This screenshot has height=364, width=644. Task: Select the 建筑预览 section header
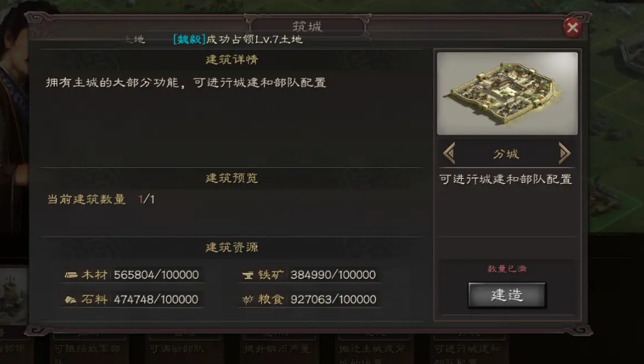pos(232,178)
